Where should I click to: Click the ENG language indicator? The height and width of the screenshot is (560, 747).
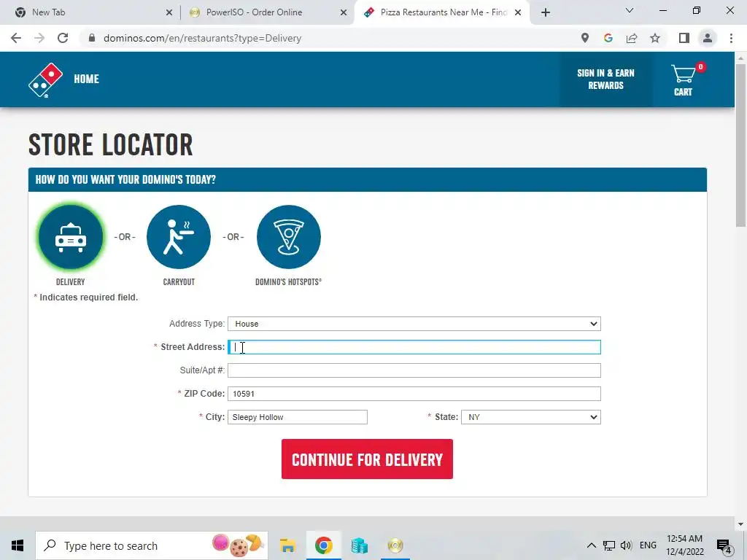click(x=648, y=545)
